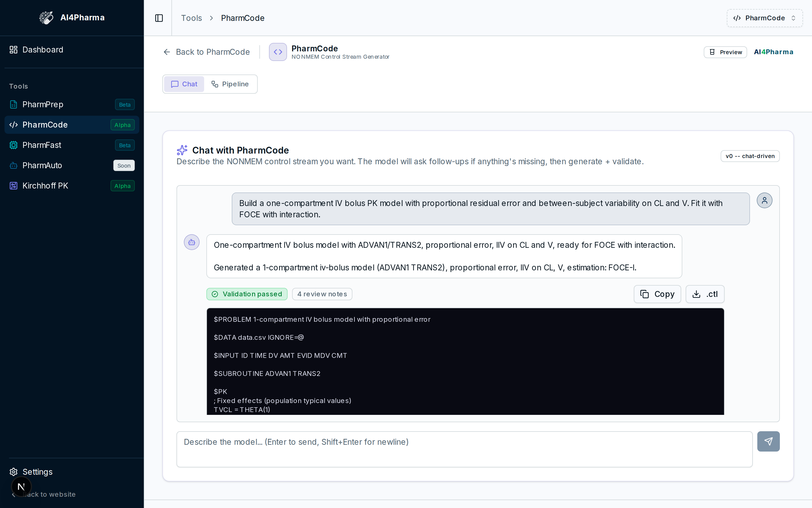Click the Preview bookmark icon

(x=712, y=52)
